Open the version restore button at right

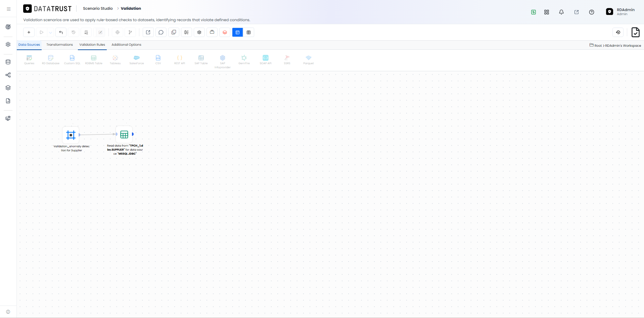point(618,32)
